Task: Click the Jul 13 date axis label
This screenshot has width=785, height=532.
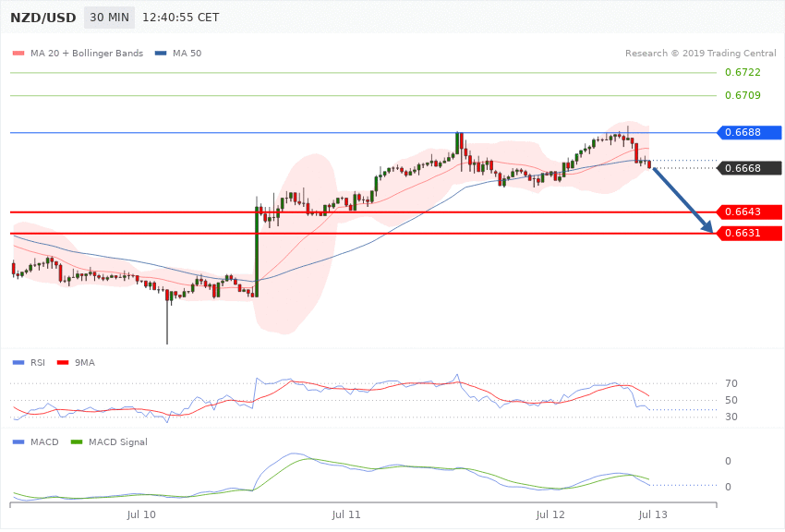Action: [653, 514]
